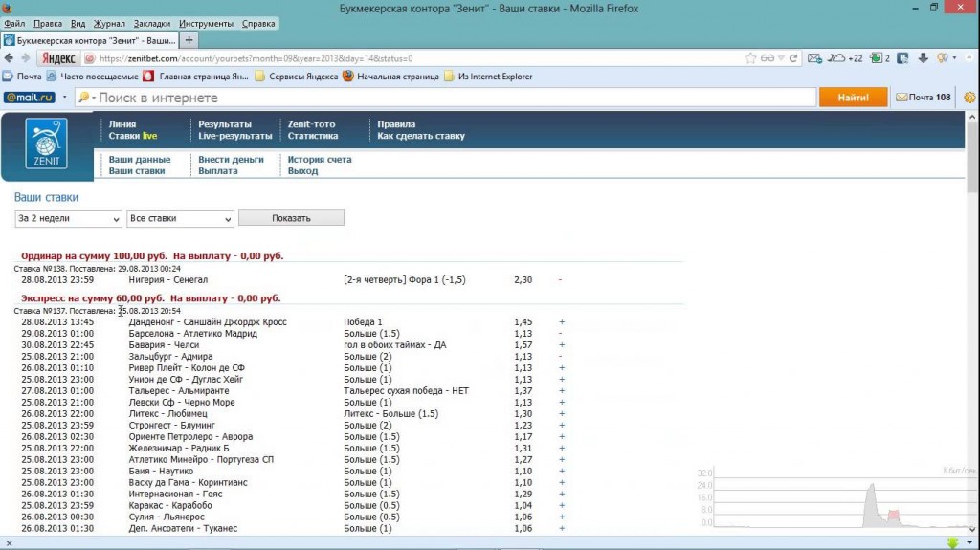
Task: Open the Правка menu
Action: [48, 24]
